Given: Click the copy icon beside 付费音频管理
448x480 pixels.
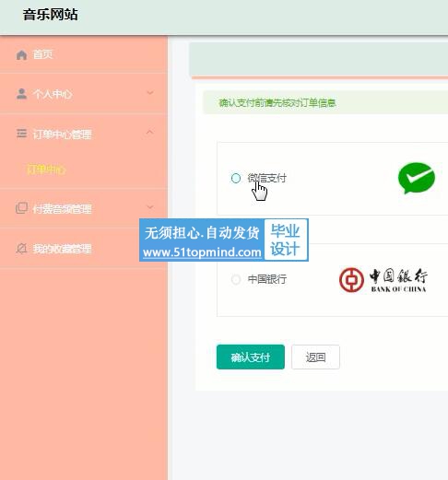Looking at the screenshot, I should 21,208.
